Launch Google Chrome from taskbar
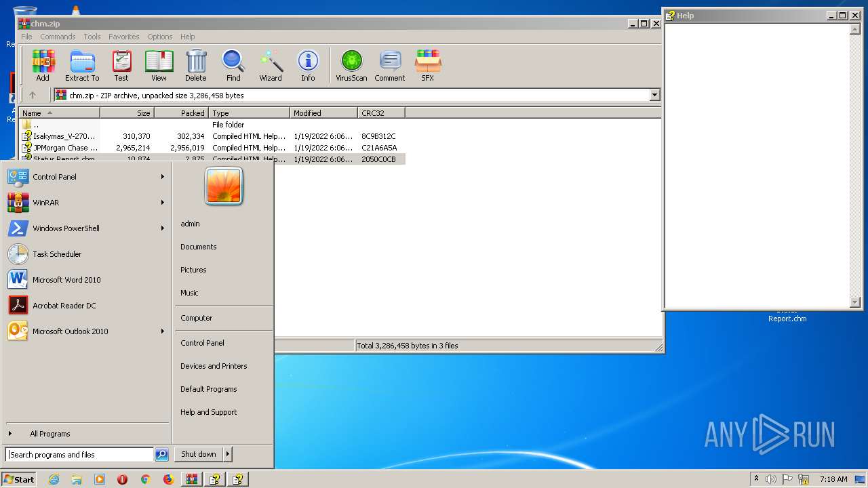This screenshot has width=868, height=488. point(145,479)
